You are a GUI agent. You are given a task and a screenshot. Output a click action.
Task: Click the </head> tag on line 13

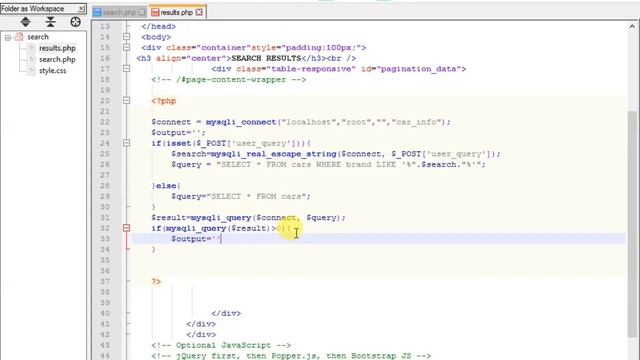coord(158,27)
